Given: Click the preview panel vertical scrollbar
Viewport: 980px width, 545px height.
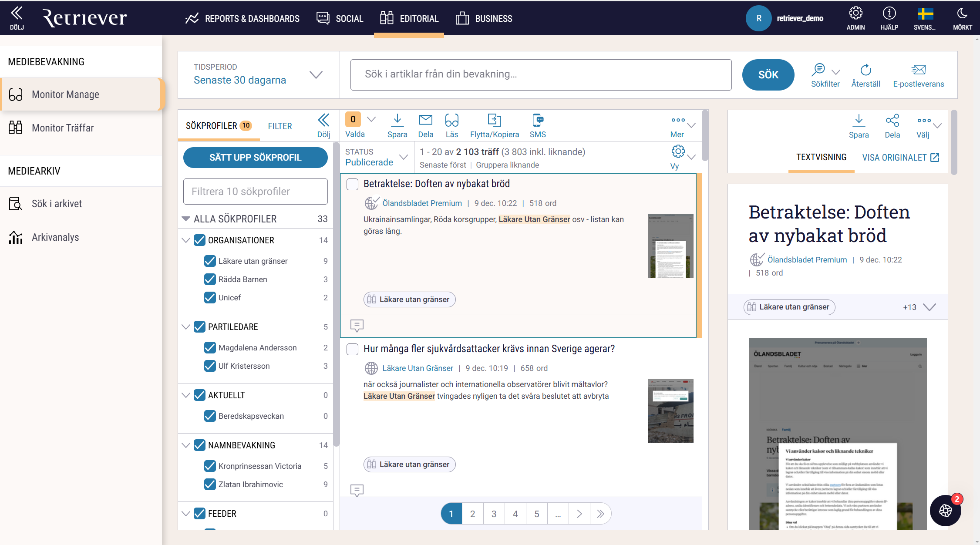Looking at the screenshot, I should tap(954, 143).
